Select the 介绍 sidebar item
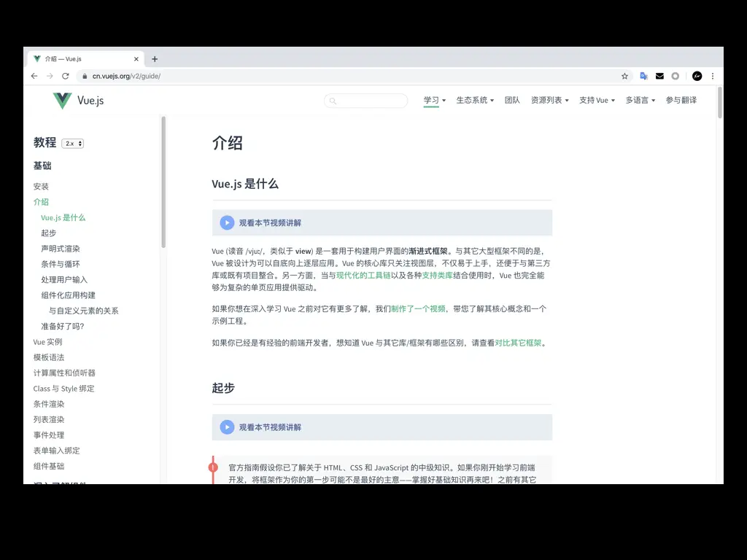Viewport: 747px width, 560px height. coord(41,202)
